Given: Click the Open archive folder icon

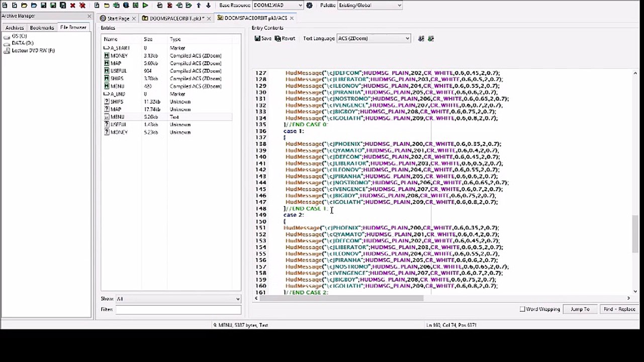Looking at the screenshot, I should coord(24,5).
